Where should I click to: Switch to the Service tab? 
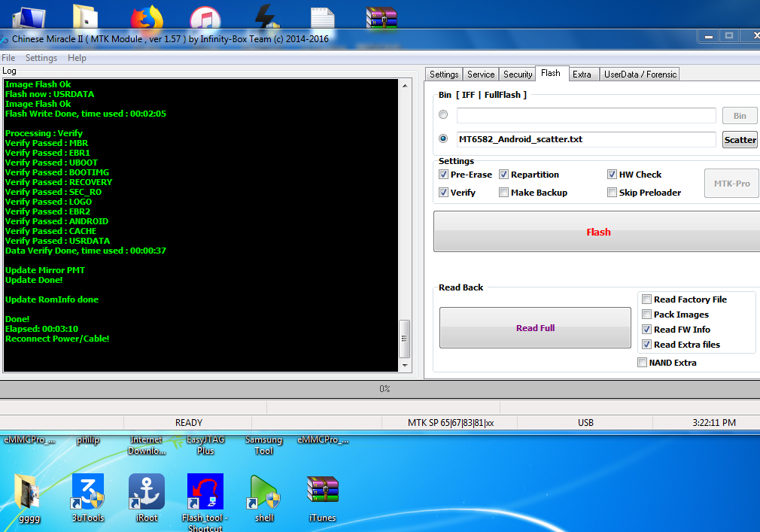point(480,74)
